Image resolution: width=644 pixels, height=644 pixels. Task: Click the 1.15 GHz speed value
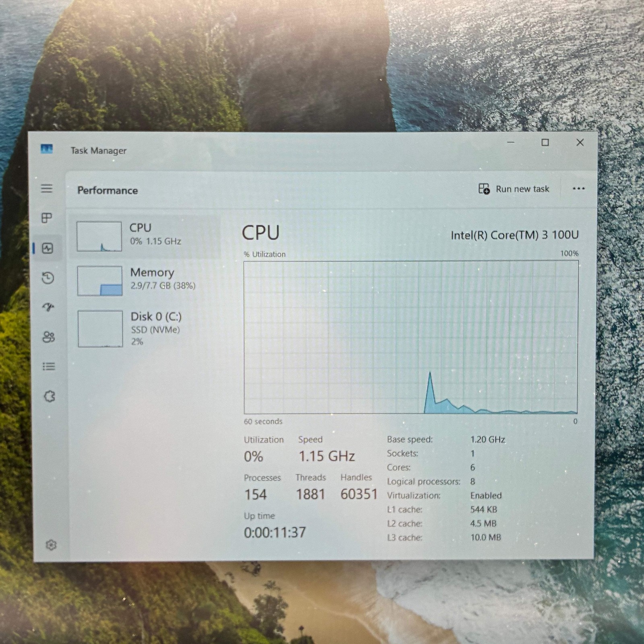pos(326,456)
